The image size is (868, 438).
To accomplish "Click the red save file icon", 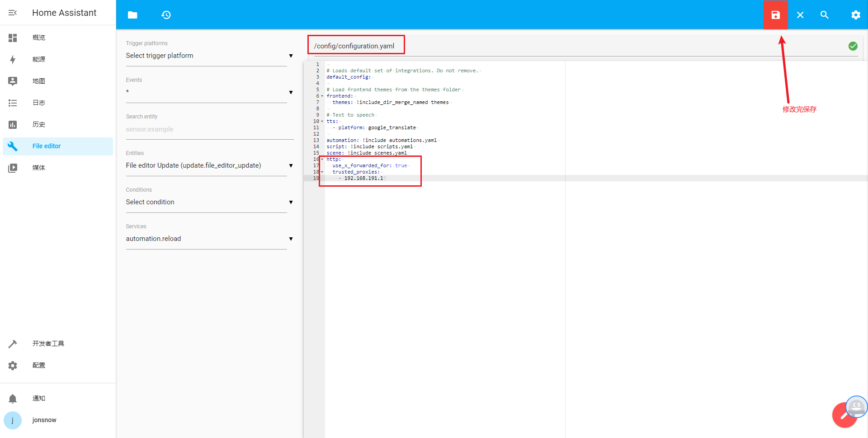I will 775,15.
